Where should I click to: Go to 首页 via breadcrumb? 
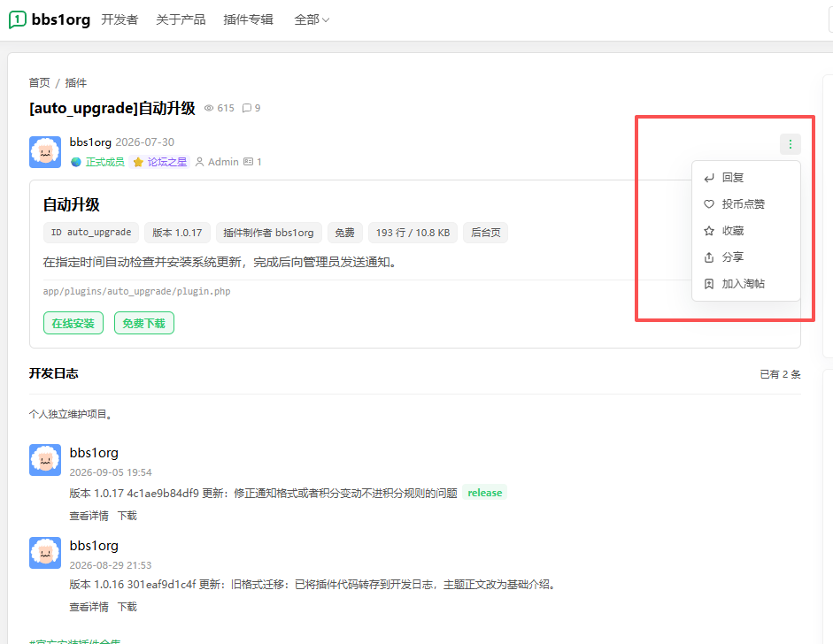[39, 83]
